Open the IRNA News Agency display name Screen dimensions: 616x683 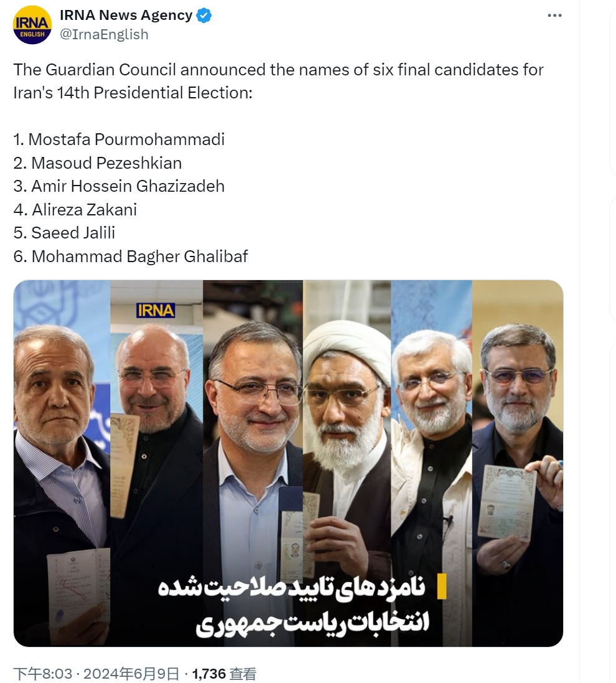coord(126,15)
